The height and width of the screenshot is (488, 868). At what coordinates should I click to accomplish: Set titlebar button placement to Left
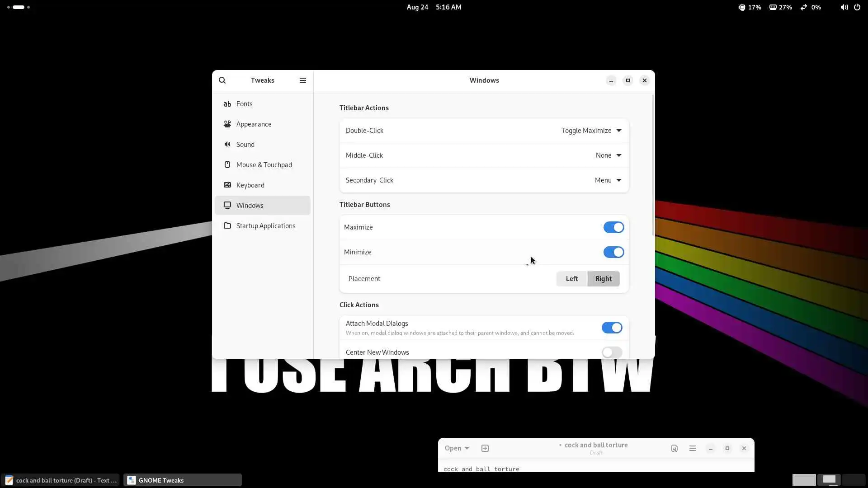[x=571, y=279]
